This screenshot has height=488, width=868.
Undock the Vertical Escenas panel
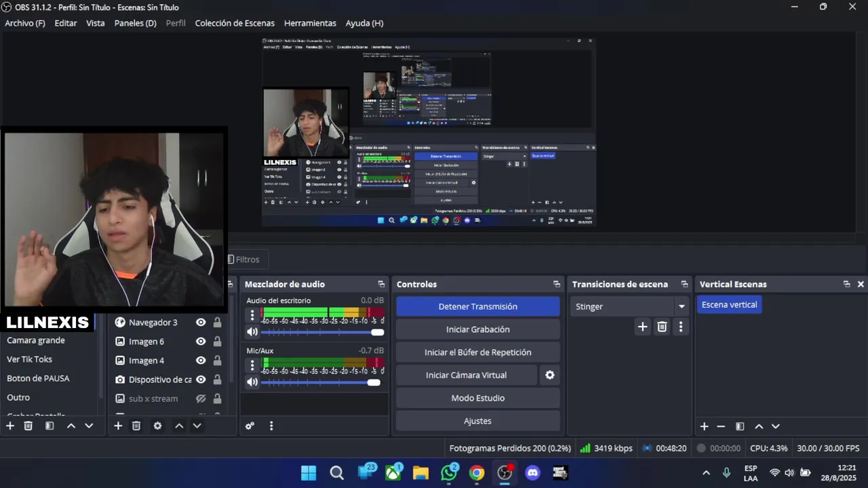846,284
